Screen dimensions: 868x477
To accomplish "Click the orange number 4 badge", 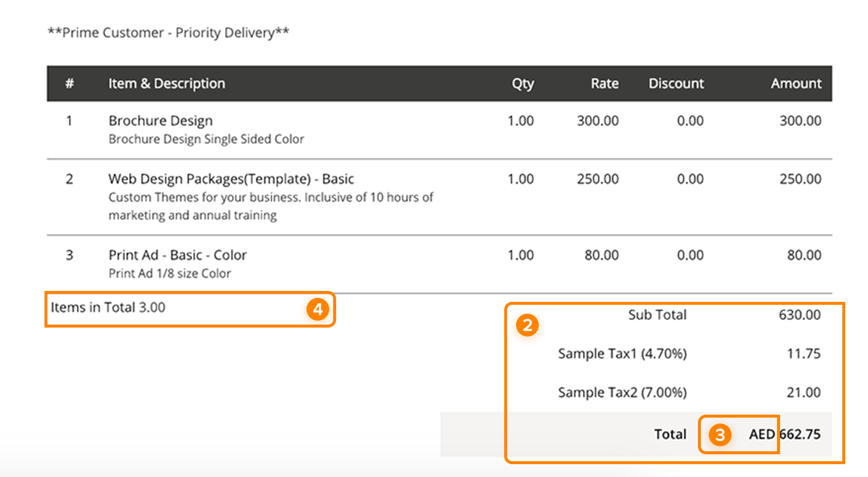I will click(318, 309).
